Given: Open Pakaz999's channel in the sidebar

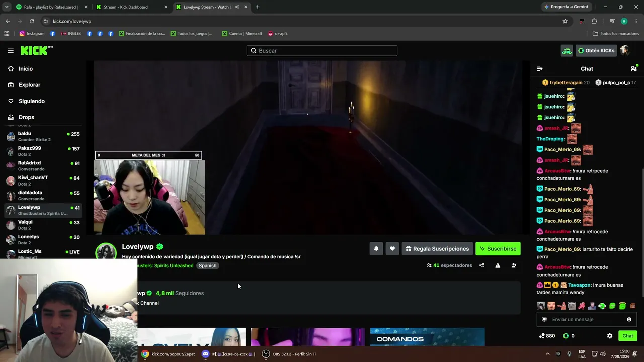Looking at the screenshot, I should [x=43, y=151].
